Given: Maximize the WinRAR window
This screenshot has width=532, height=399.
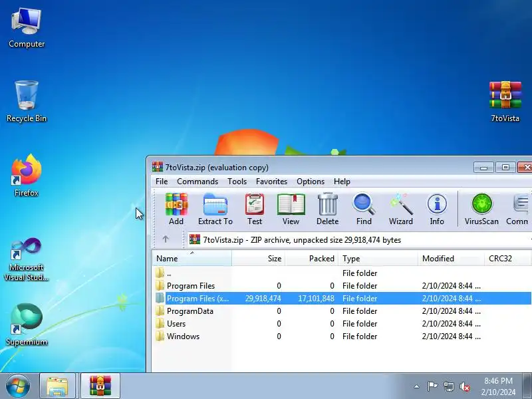Looking at the screenshot, I should pos(505,167).
